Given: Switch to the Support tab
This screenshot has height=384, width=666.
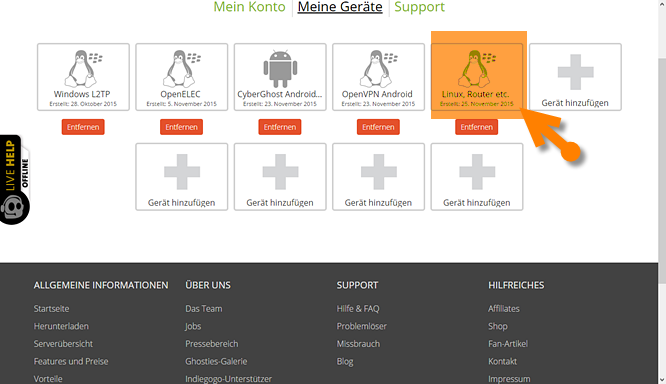Looking at the screenshot, I should click(x=419, y=7).
